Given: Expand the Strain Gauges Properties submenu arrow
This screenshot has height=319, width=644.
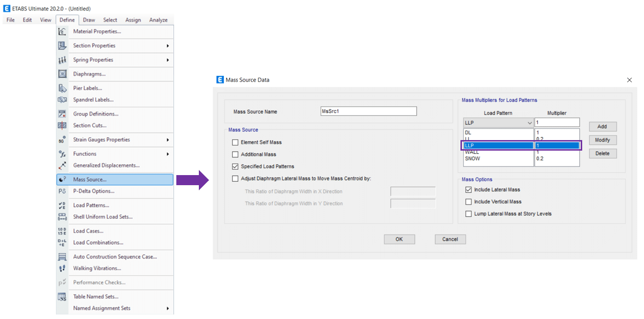Looking at the screenshot, I should tap(168, 140).
